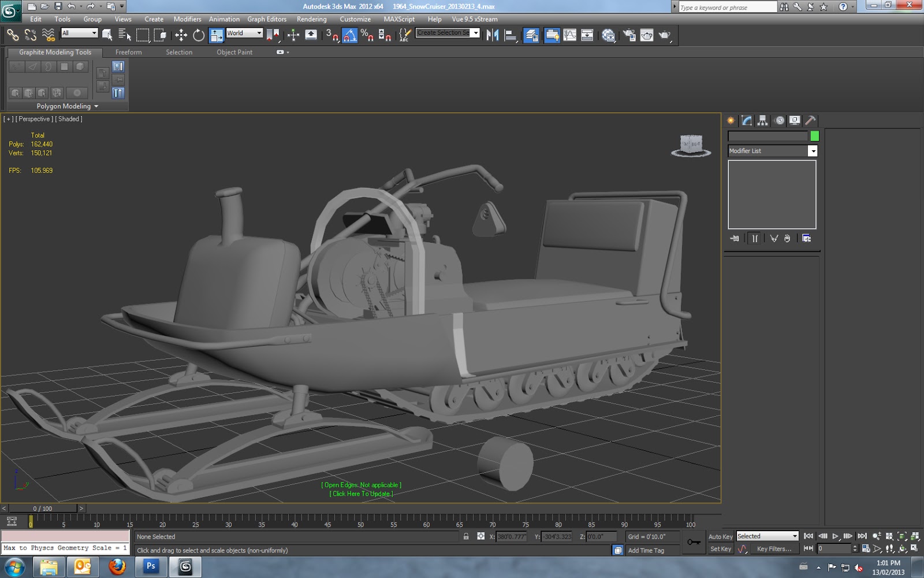Open the Modifier List dropdown
The height and width of the screenshot is (578, 924).
(812, 151)
